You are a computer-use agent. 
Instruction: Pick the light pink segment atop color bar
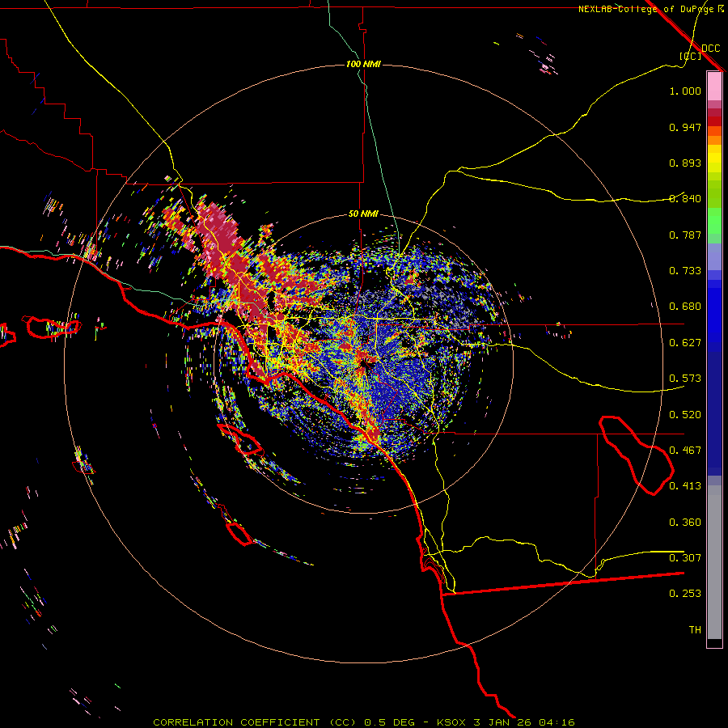pyautogui.click(x=714, y=87)
